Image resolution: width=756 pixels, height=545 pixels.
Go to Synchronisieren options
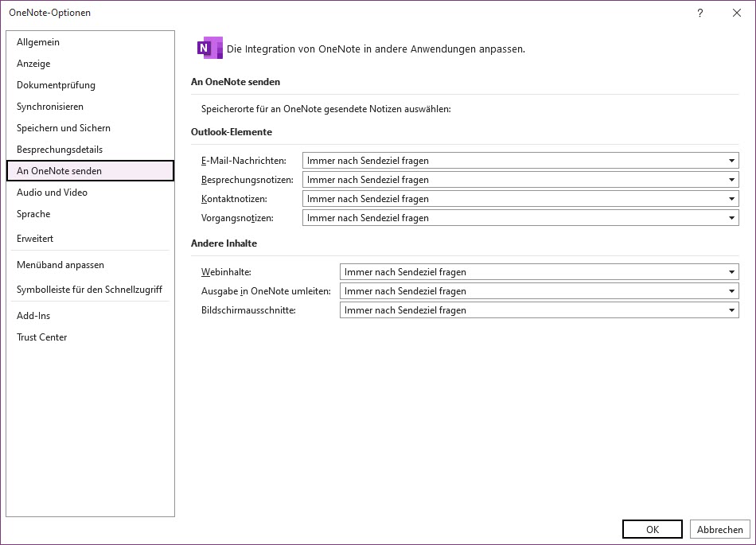(50, 107)
